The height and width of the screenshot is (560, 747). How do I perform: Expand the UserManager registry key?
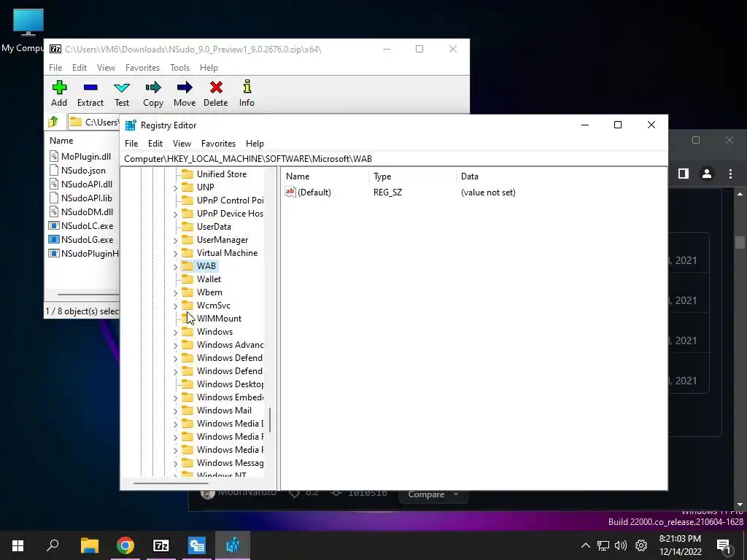(175, 241)
